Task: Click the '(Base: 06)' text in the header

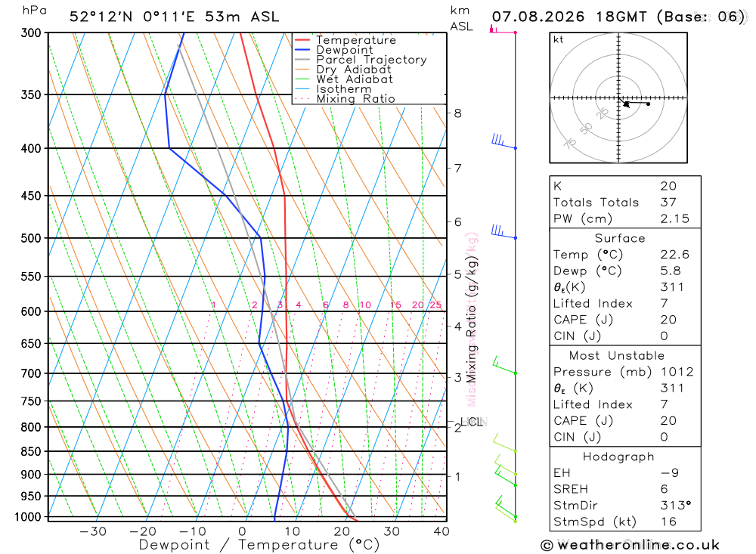Action: 701,17
